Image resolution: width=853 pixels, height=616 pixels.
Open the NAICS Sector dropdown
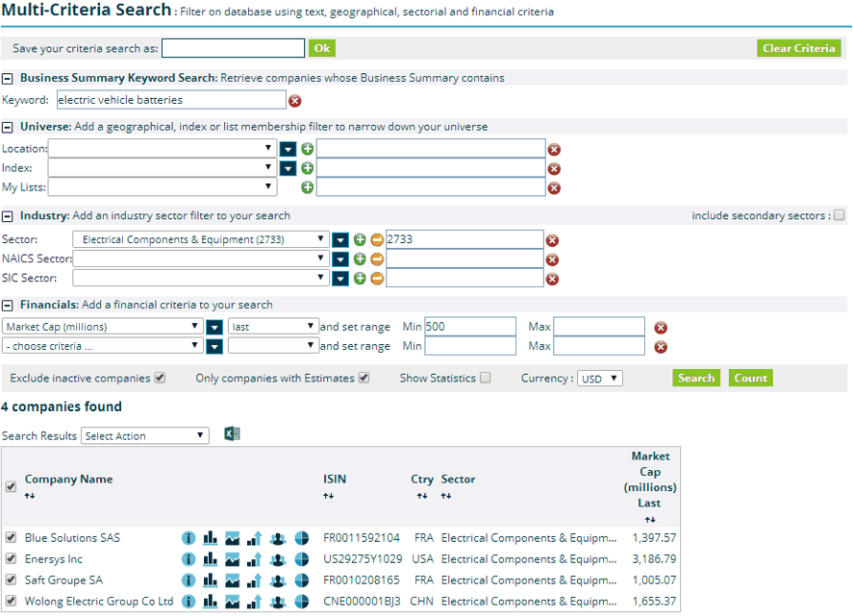click(x=200, y=259)
